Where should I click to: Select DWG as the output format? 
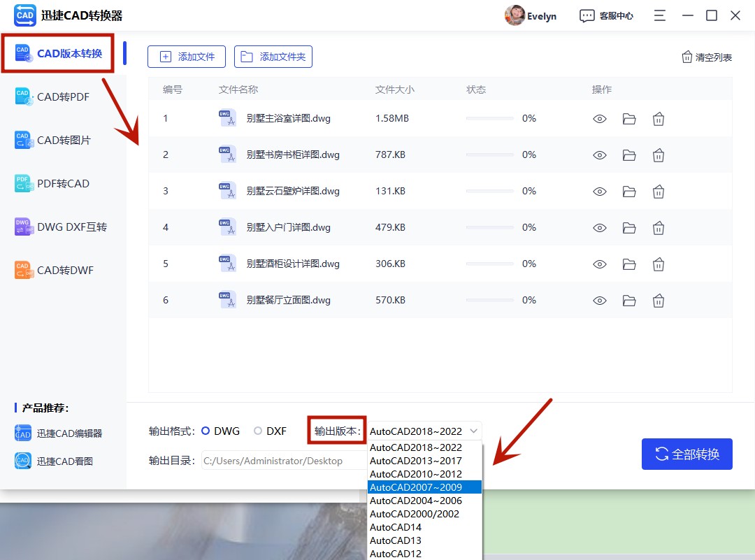coord(208,431)
